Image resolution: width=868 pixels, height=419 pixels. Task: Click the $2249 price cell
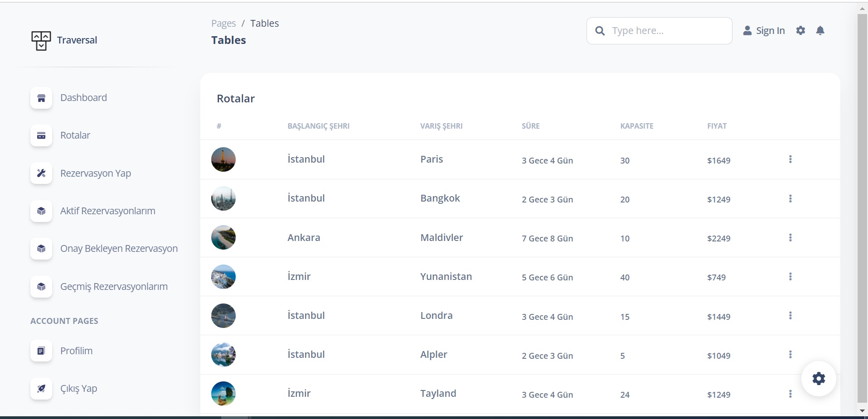[718, 239]
